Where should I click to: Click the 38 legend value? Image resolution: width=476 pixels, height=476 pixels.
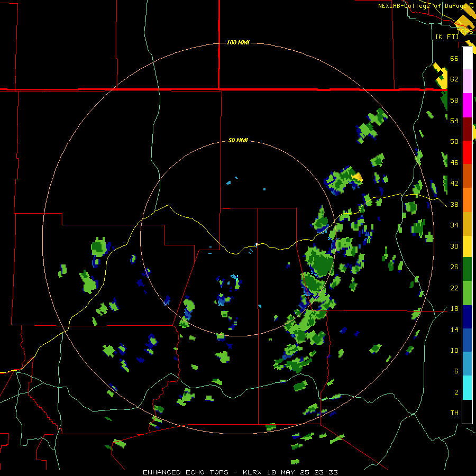click(x=454, y=205)
